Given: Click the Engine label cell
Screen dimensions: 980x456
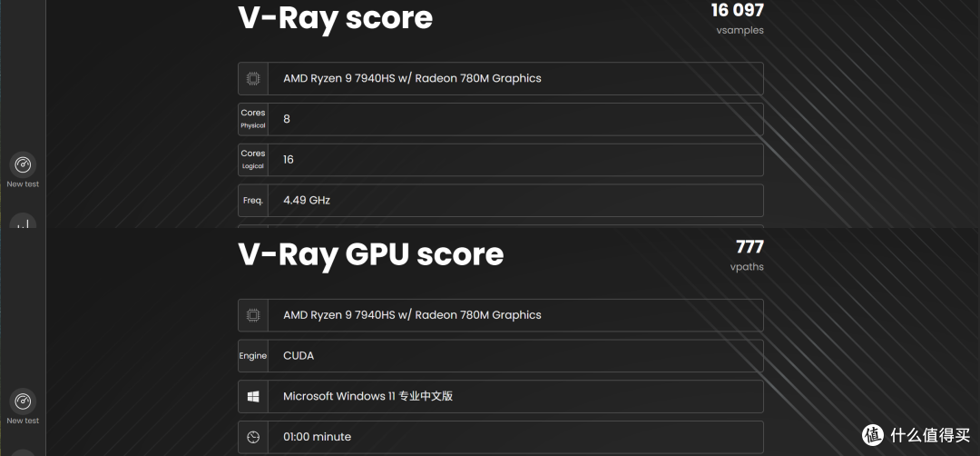Looking at the screenshot, I should (253, 356).
